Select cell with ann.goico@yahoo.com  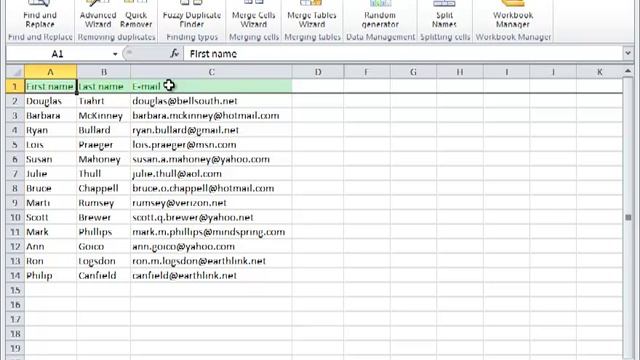pos(211,247)
